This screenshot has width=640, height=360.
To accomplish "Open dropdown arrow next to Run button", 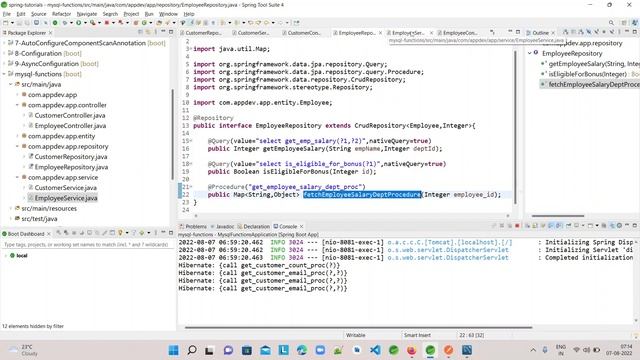I will 85,23.
